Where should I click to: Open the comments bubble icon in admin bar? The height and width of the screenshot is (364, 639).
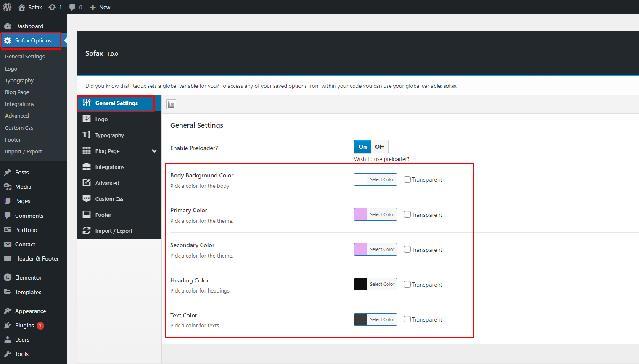click(72, 7)
